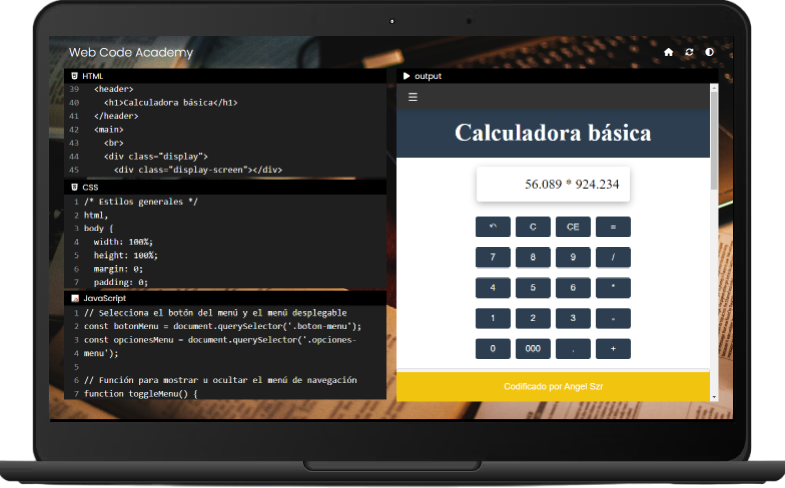The width and height of the screenshot is (785, 488).
Task: Click the HTML5 icon on HTML panel
Action: 74,76
